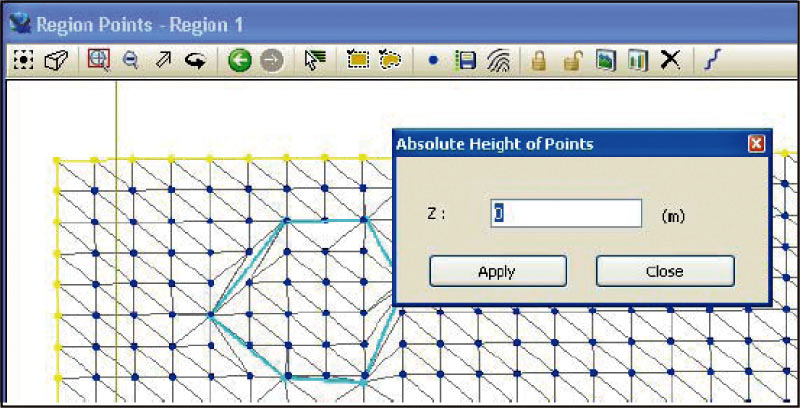Screen dimensions: 800x409
Task: Click the contour lines icon
Action: pos(498,61)
